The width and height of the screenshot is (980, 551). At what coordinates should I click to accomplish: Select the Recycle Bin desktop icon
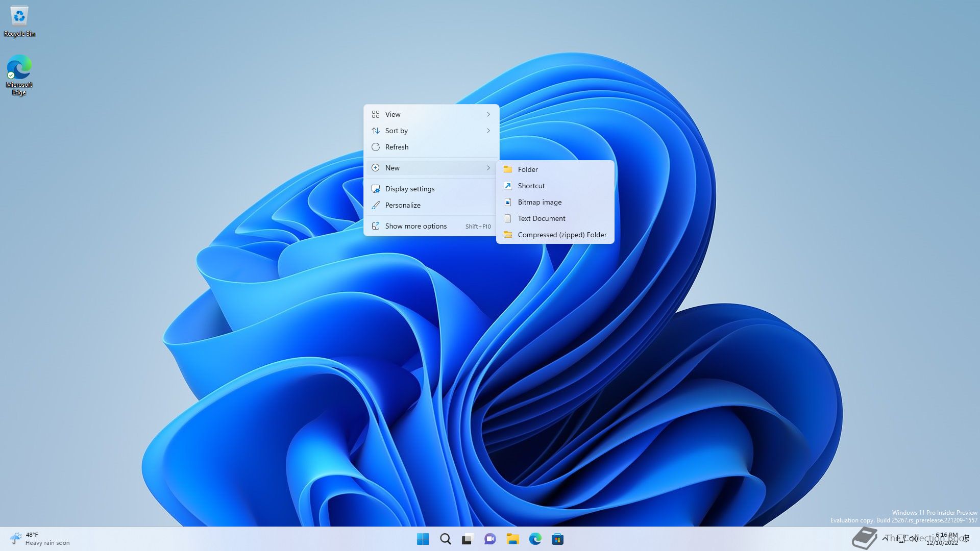pos(19,21)
